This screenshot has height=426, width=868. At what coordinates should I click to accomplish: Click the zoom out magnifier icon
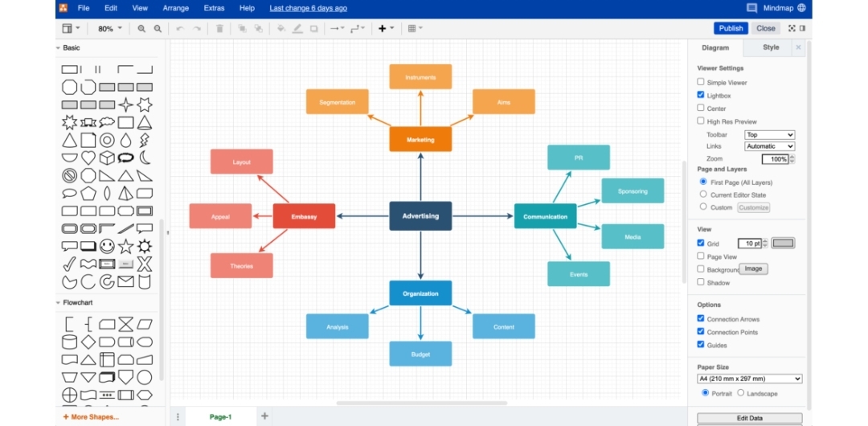pyautogui.click(x=158, y=28)
